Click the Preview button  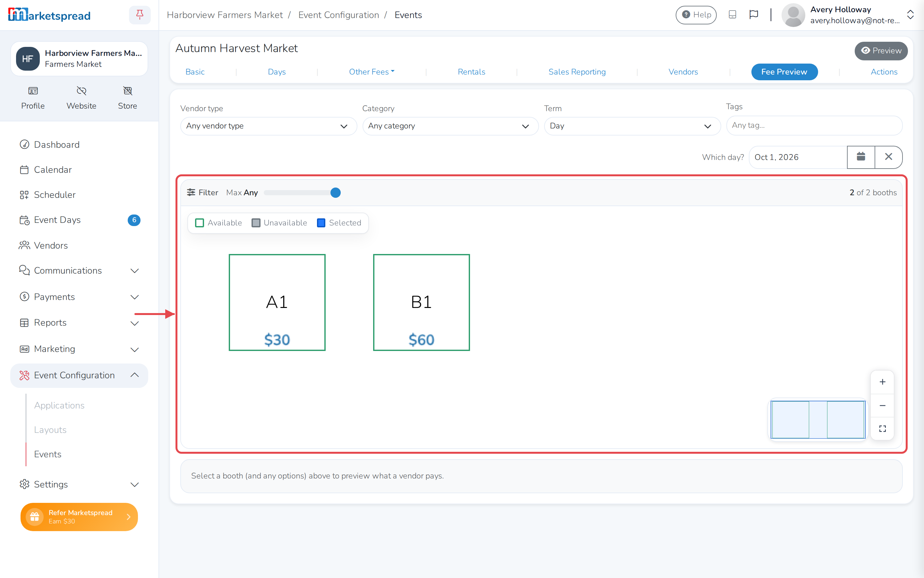coord(881,51)
